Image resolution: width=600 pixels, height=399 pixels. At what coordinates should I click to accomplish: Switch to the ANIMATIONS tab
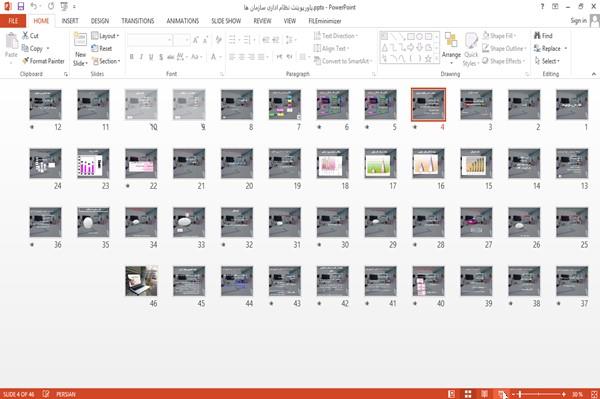click(183, 21)
